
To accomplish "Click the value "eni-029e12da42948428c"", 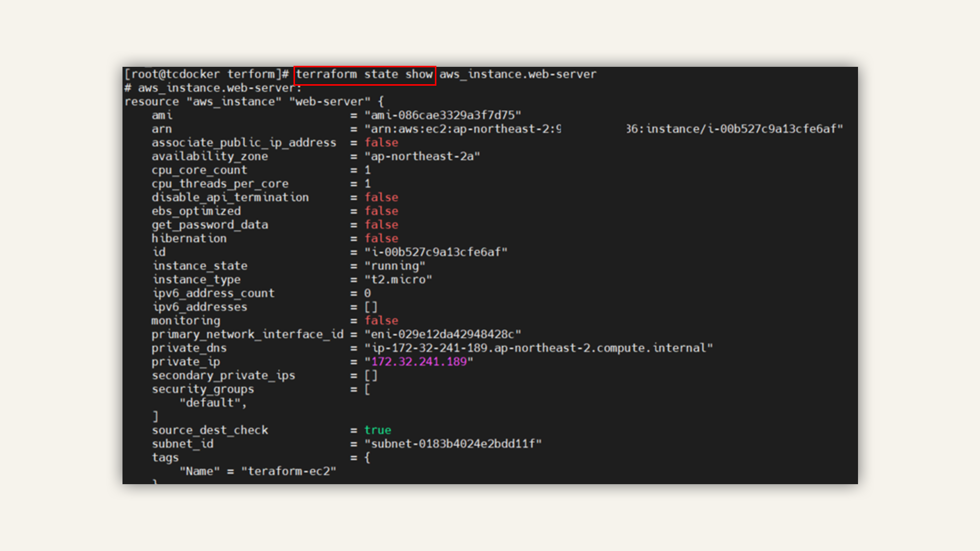I will (443, 334).
